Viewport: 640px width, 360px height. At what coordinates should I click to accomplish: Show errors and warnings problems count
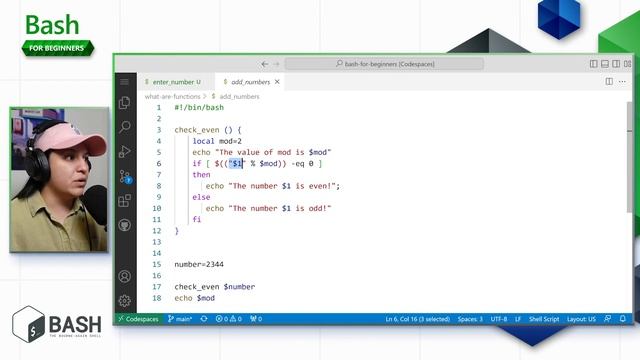[229, 319]
